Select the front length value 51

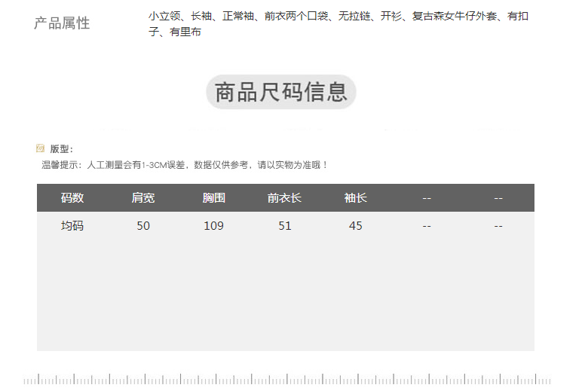284,225
